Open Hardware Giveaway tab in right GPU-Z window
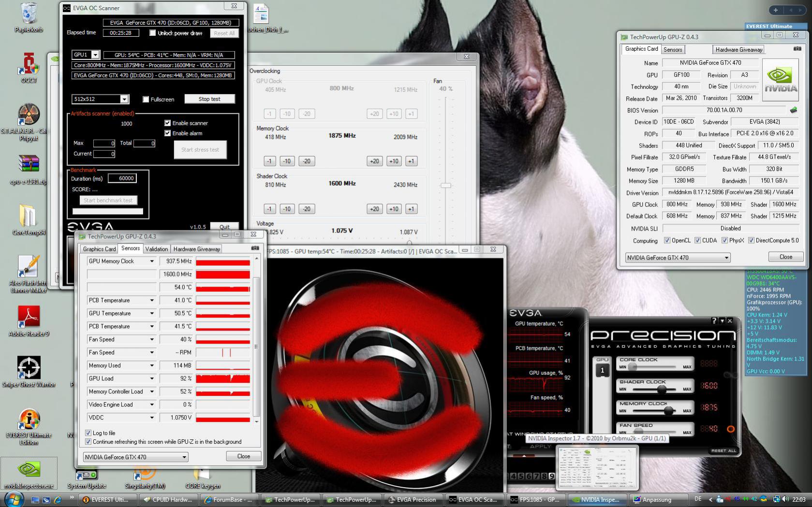The width and height of the screenshot is (812, 507). [x=739, y=49]
